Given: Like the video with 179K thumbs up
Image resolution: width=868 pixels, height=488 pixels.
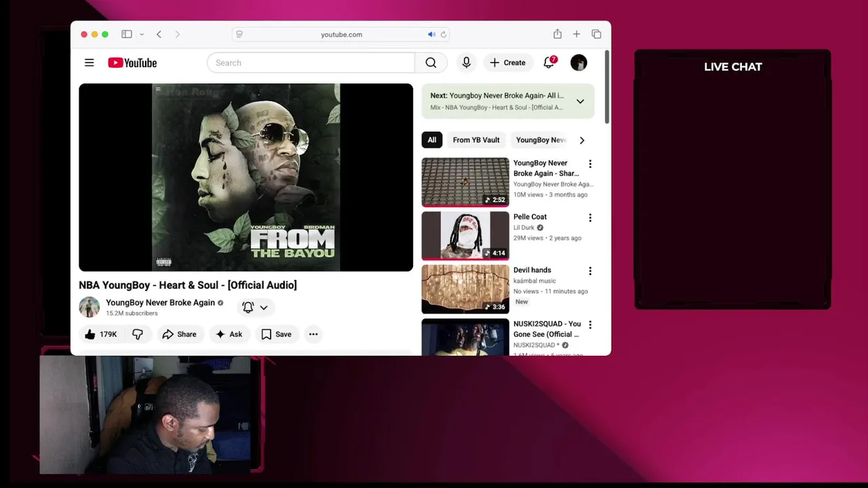Looking at the screenshot, I should click(x=100, y=334).
